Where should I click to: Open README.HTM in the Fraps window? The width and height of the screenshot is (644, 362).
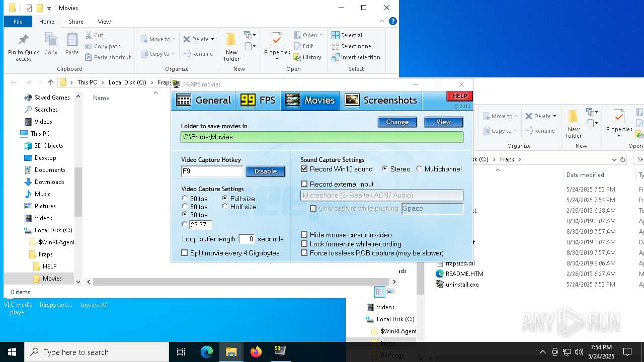click(x=459, y=274)
